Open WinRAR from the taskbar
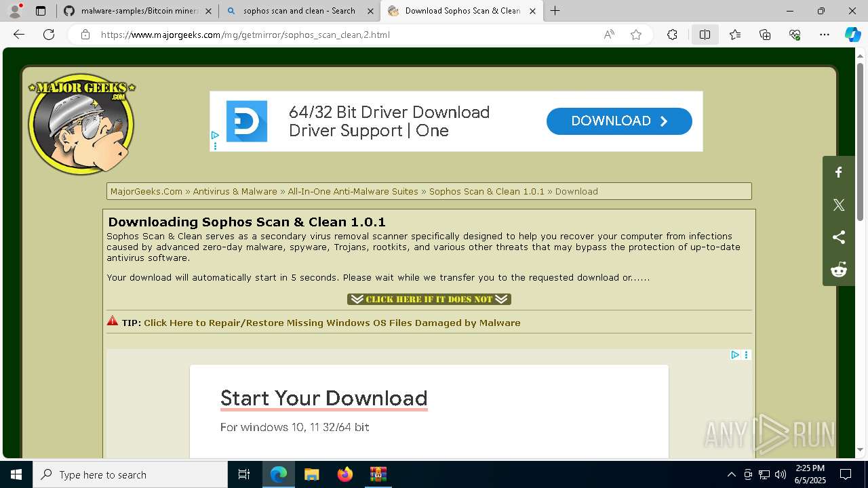Viewport: 868px width, 488px height. (378, 474)
